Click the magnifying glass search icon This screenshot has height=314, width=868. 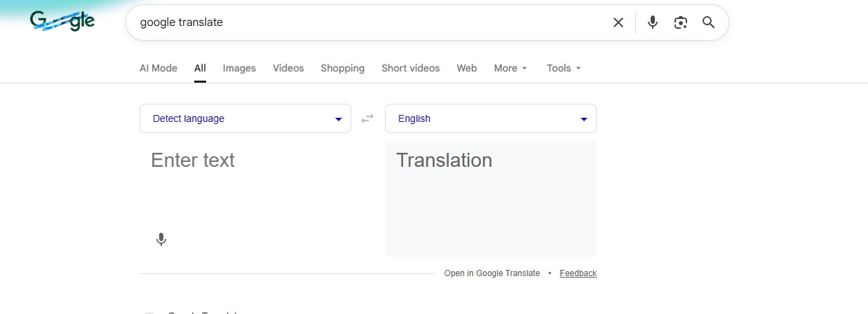pos(708,22)
